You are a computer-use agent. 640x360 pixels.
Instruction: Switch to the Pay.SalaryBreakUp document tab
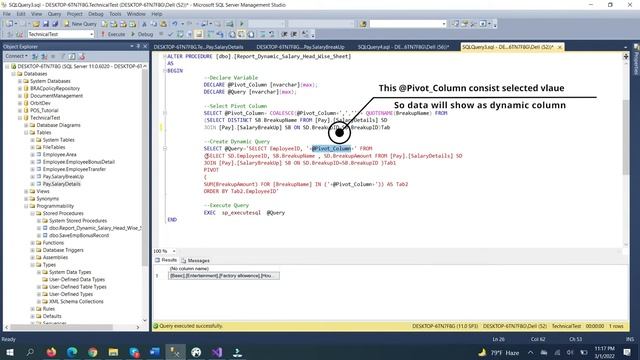pyautogui.click(x=300, y=47)
